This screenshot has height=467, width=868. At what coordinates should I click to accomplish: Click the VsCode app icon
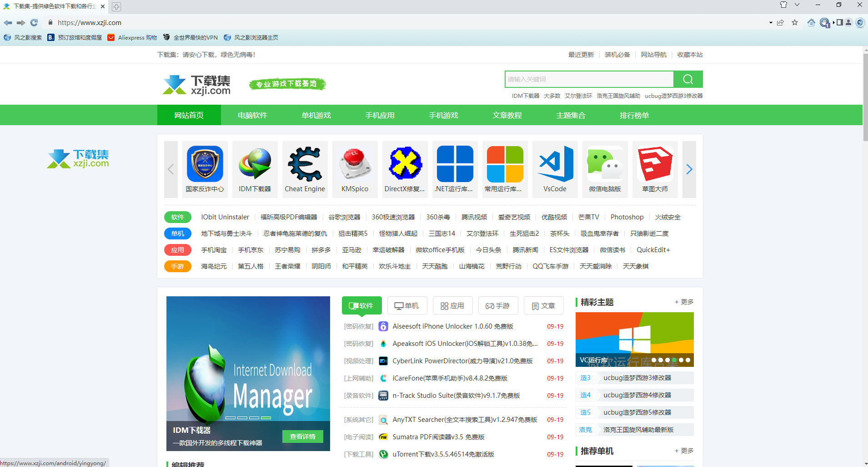[555, 164]
